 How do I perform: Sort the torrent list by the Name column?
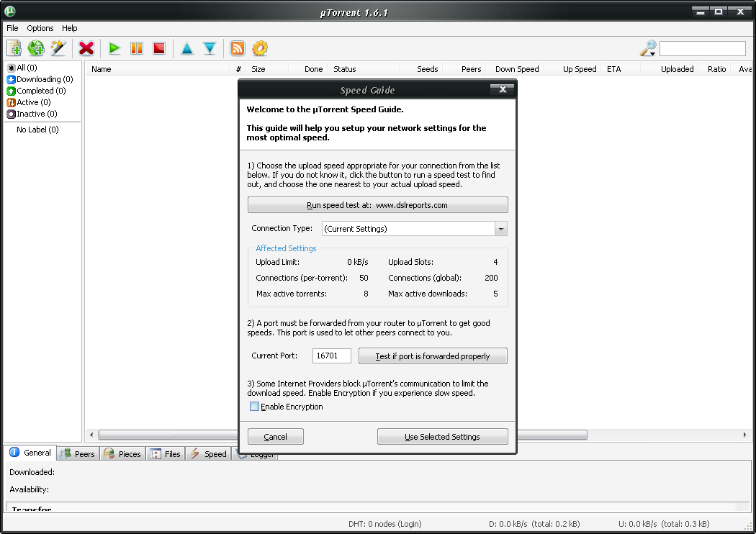point(158,69)
